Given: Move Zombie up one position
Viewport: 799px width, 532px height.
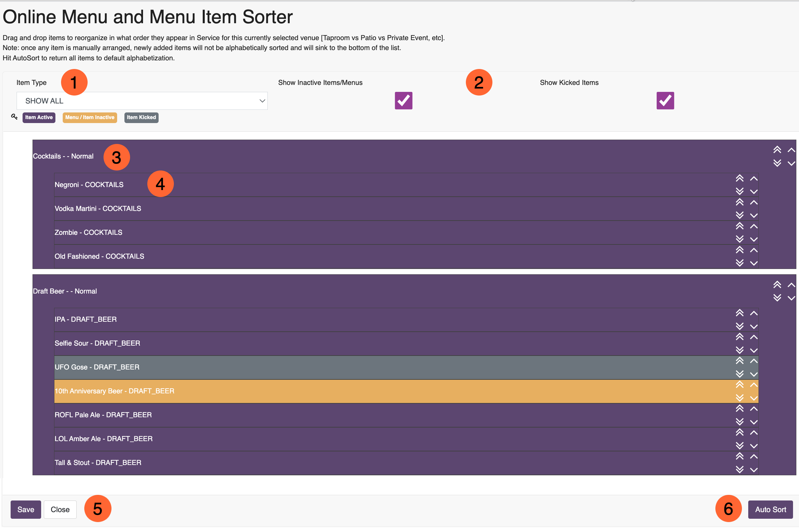Looking at the screenshot, I should pos(754,226).
